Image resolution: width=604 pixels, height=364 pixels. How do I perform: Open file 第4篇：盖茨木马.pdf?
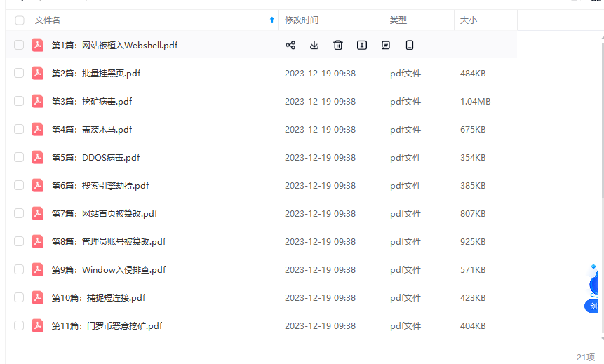pos(92,130)
